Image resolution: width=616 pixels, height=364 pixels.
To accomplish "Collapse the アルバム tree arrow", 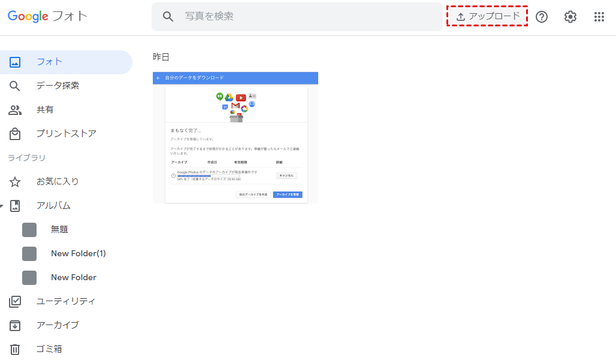I will pos(2,206).
